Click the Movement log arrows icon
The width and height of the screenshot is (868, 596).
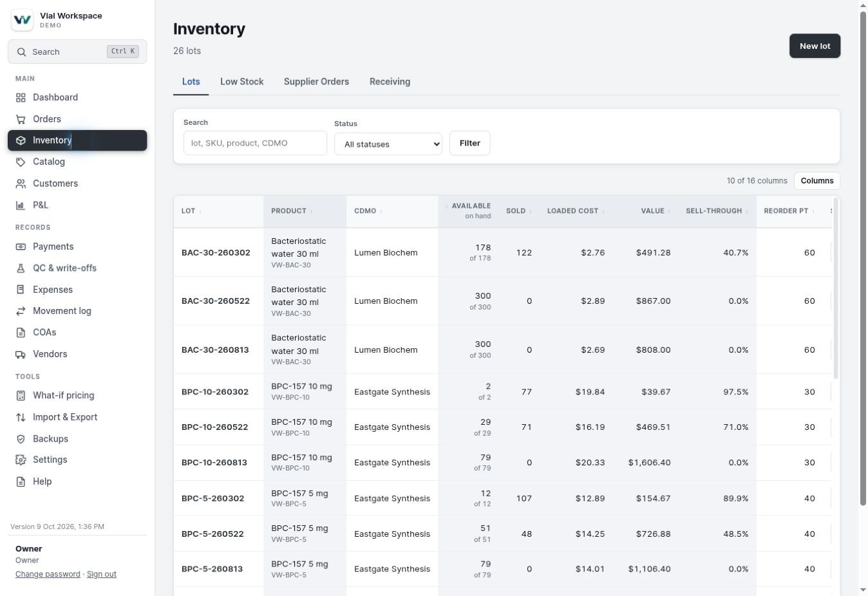21,311
